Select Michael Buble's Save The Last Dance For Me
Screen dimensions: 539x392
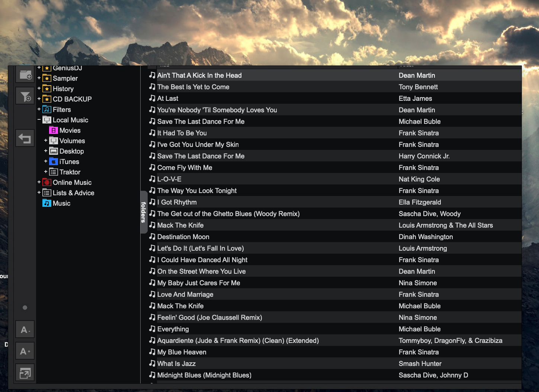[201, 121]
